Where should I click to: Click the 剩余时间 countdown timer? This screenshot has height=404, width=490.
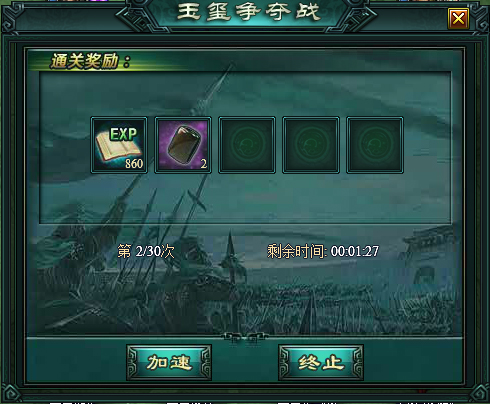click(x=323, y=251)
